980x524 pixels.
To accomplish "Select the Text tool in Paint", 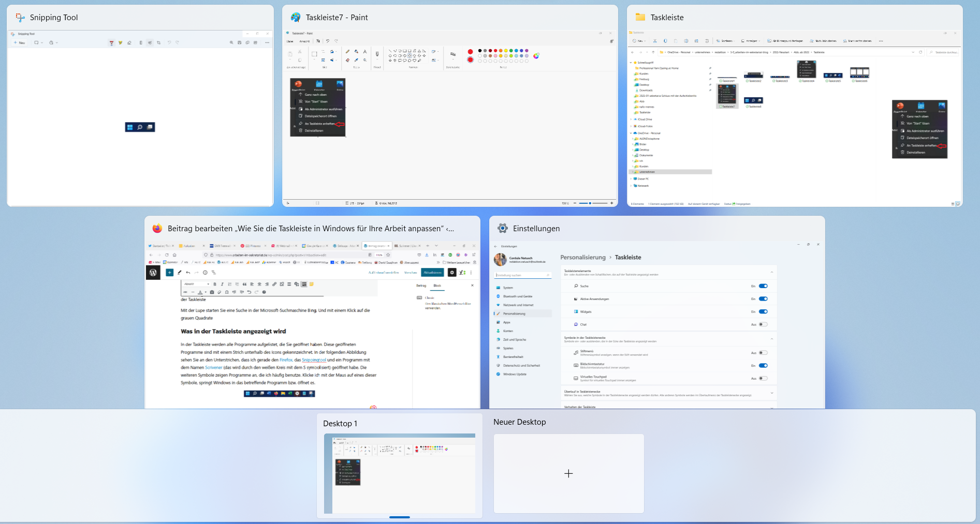I will coord(365,51).
